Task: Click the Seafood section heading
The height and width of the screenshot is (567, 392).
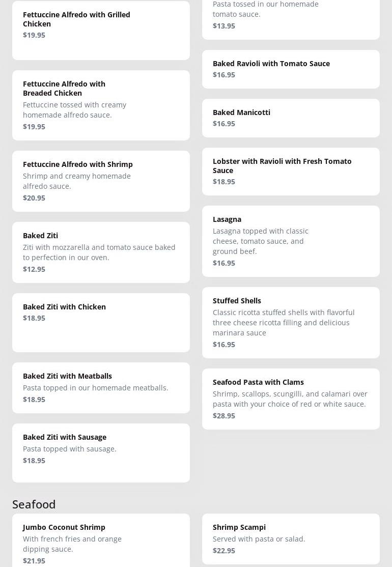Action: click(x=34, y=504)
